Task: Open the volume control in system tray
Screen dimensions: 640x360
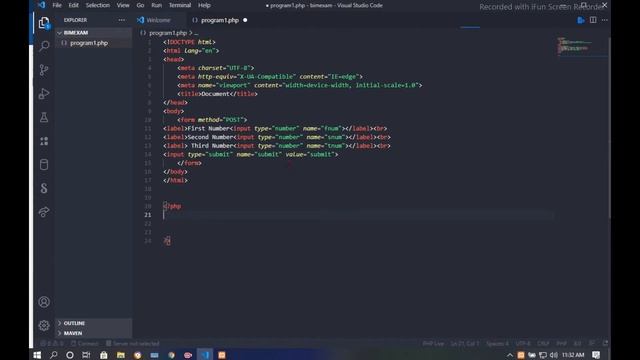Action: pyautogui.click(x=554, y=355)
